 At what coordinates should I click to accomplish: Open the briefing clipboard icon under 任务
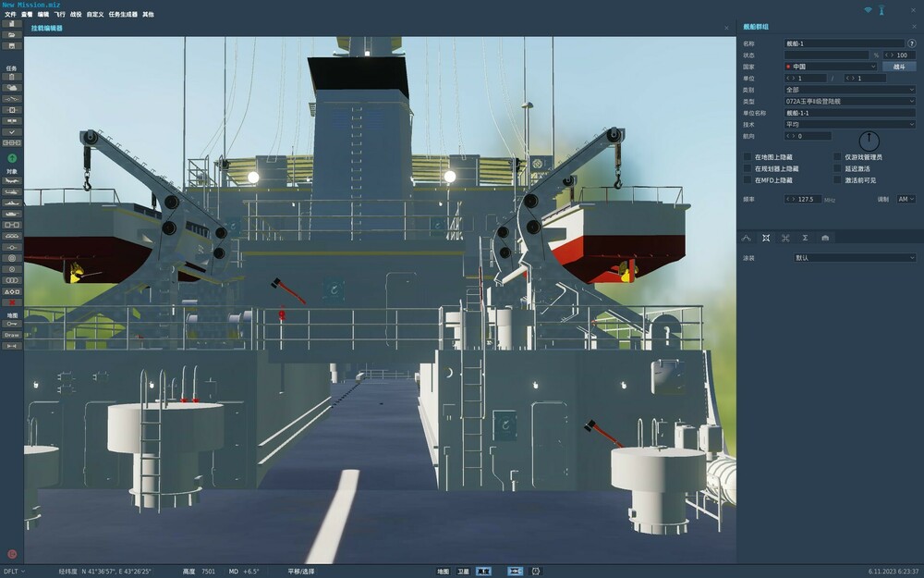coord(11,77)
